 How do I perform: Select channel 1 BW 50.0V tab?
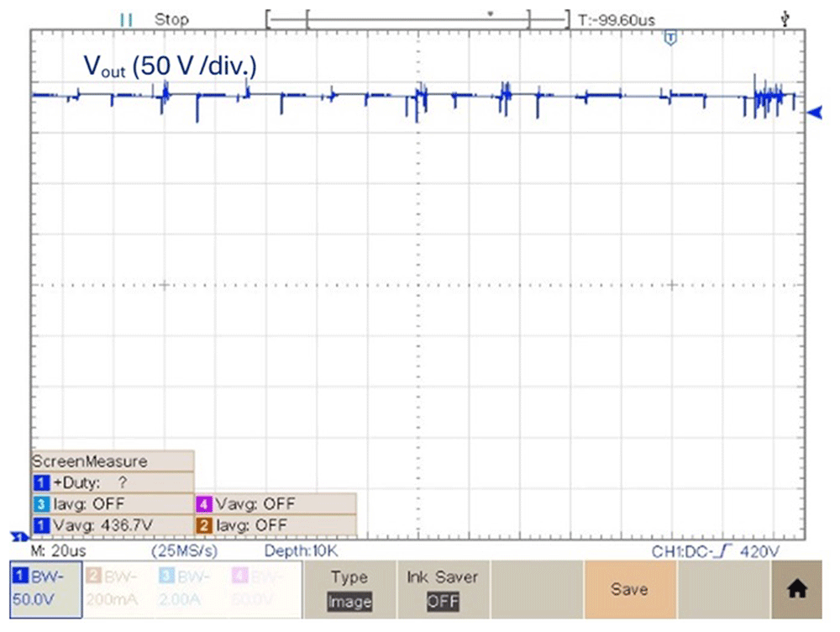pyautogui.click(x=45, y=589)
